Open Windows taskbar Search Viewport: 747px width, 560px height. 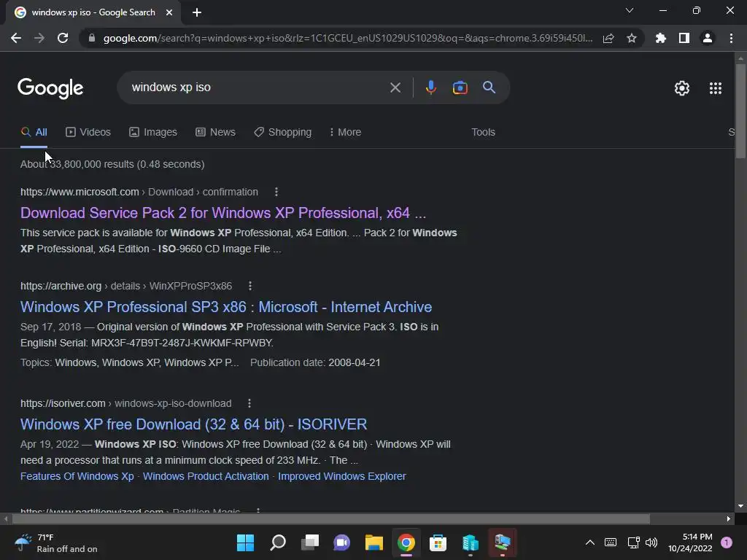point(278,542)
